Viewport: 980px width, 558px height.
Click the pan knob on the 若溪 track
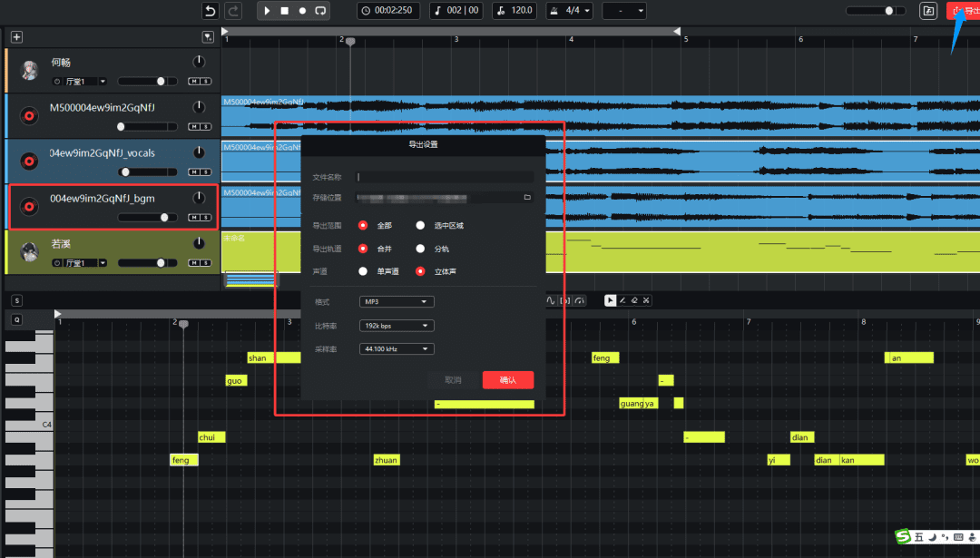pyautogui.click(x=199, y=242)
